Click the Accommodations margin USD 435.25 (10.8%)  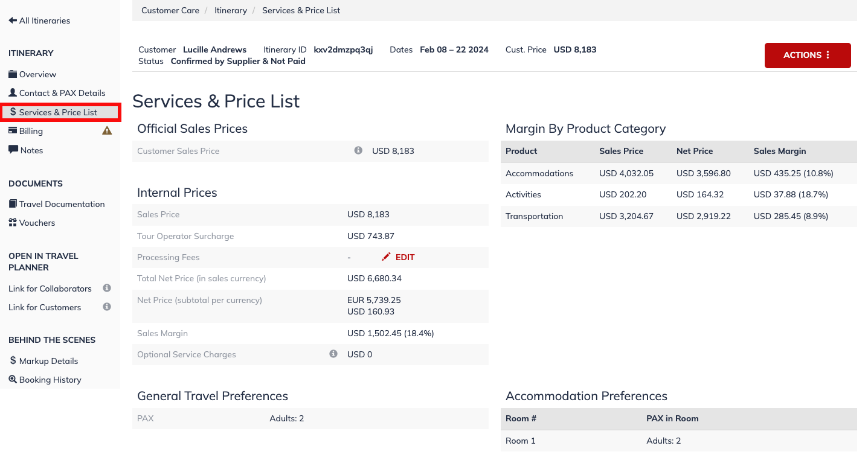coord(794,173)
